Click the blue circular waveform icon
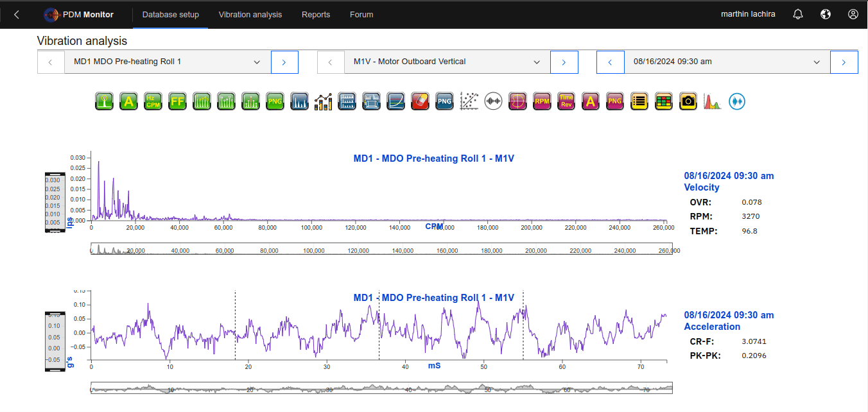This screenshot has width=868, height=412. tap(736, 101)
